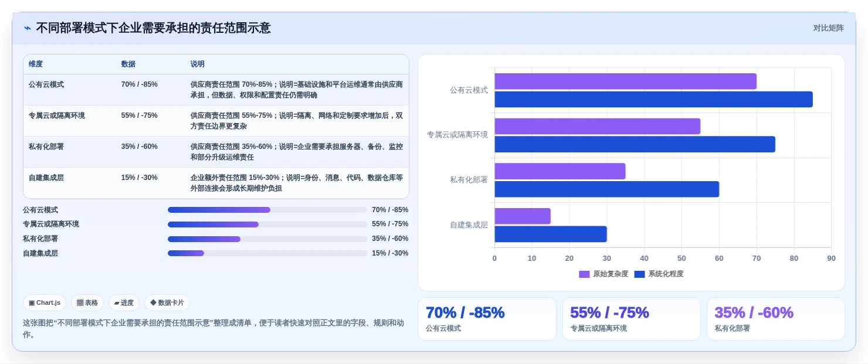The image size is (868, 364).
Task: Click the 公有云模式 progress bar
Action: 267,210
